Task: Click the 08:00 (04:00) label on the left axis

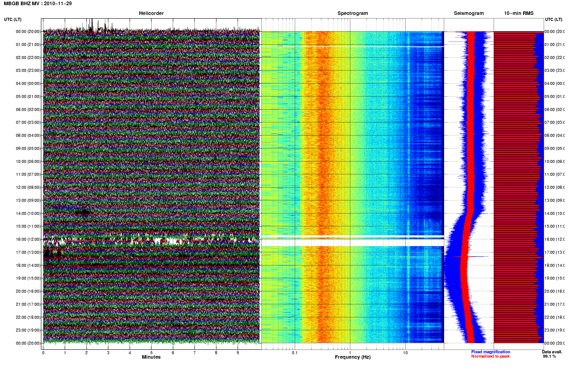Action: (28, 135)
